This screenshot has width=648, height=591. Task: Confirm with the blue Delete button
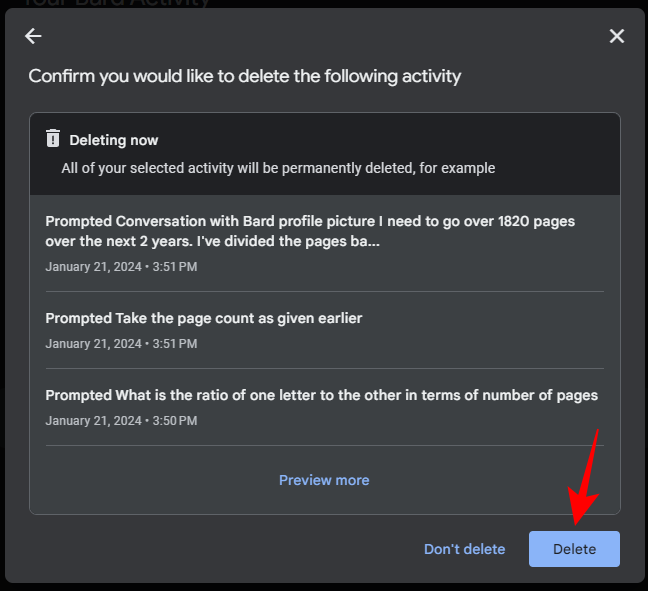coord(574,549)
